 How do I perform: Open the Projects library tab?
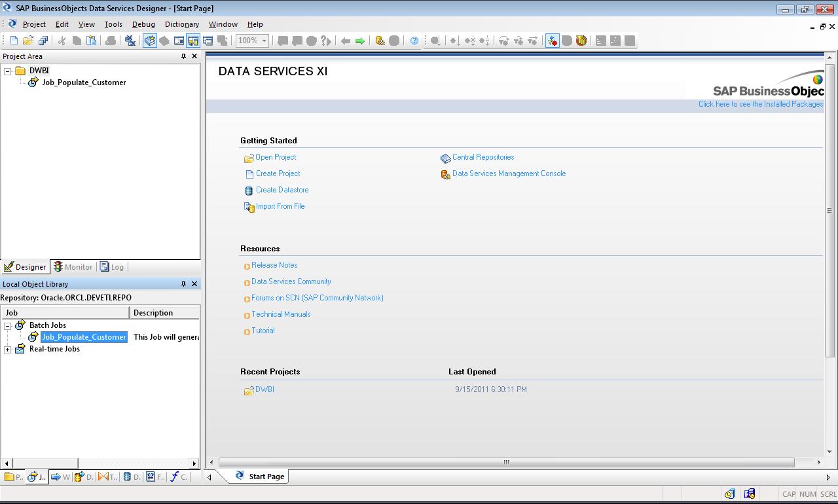click(x=13, y=477)
